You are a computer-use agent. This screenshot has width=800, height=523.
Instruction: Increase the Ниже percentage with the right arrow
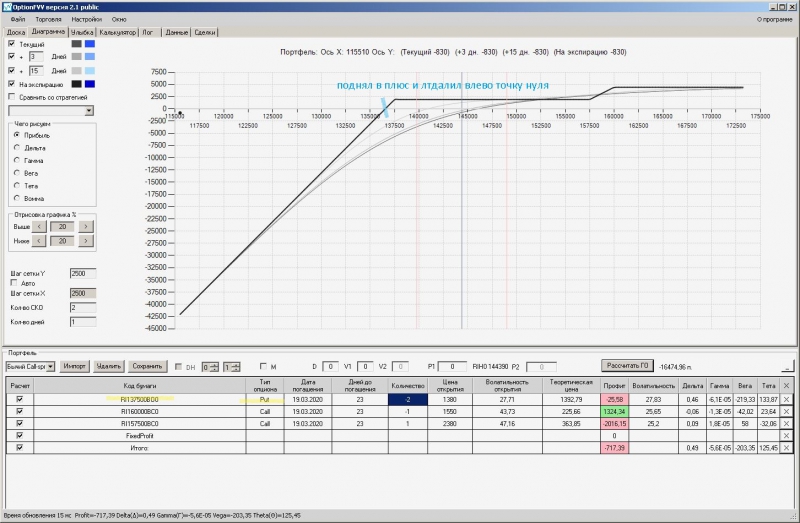(x=86, y=241)
